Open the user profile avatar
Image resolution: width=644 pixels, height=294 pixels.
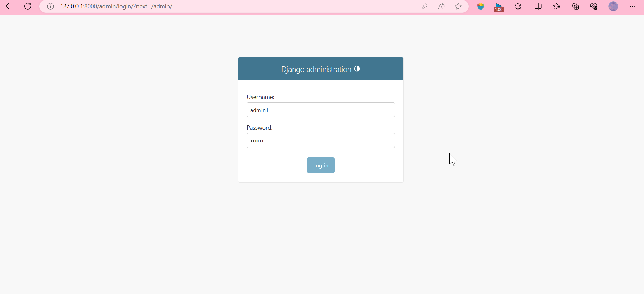(x=613, y=6)
